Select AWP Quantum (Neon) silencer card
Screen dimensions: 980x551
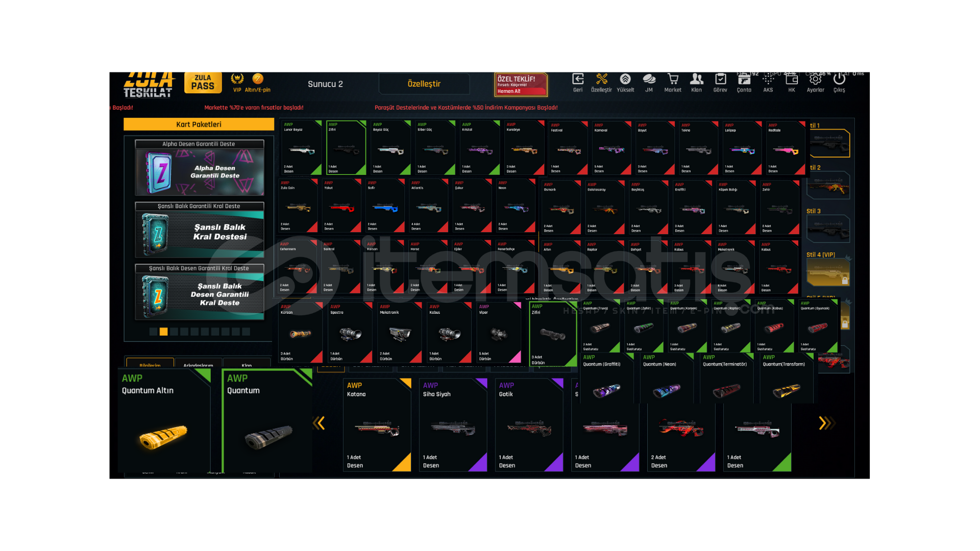tap(666, 379)
